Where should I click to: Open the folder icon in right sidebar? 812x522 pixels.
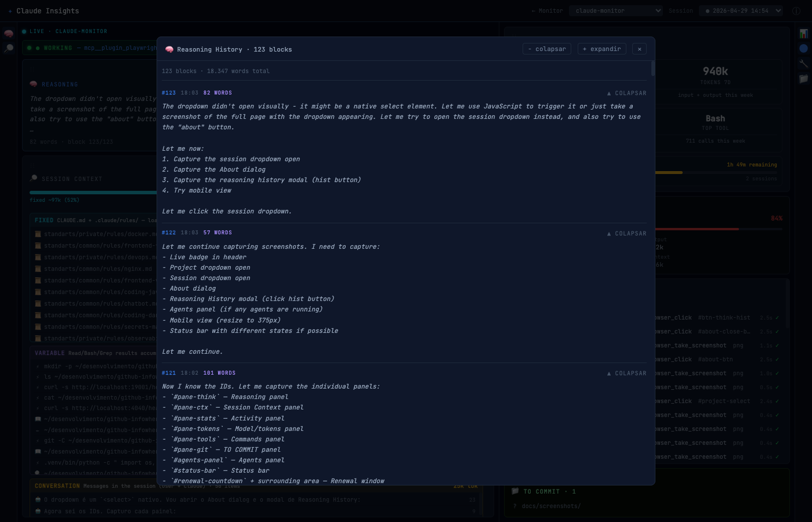(x=803, y=79)
